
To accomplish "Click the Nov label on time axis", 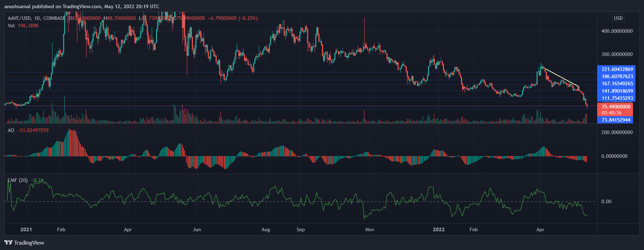I will 370,229.
